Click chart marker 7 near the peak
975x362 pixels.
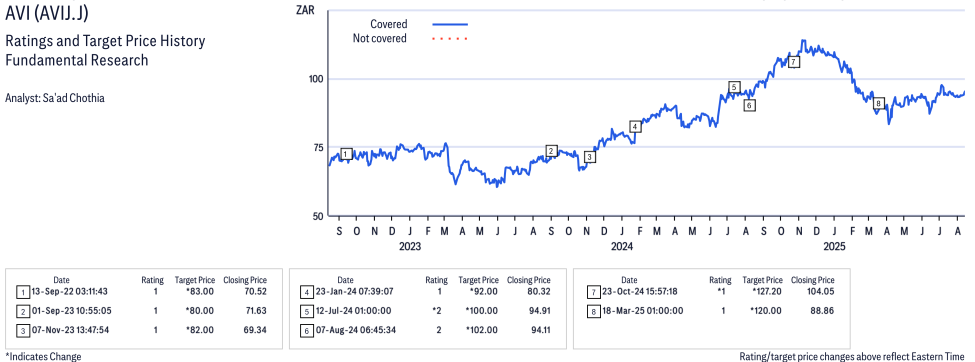point(793,62)
